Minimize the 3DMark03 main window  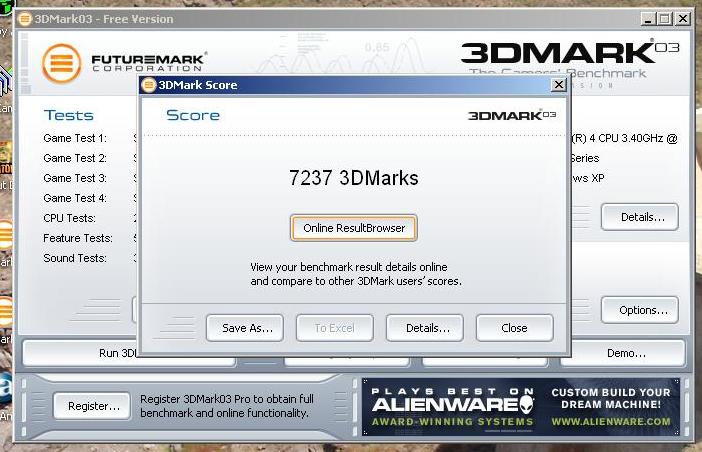click(x=648, y=19)
